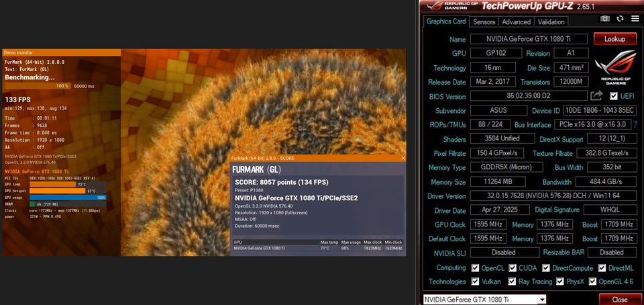Click the Die Size field 471 mm²
The width and height of the screenshot is (644, 305).
(571, 67)
